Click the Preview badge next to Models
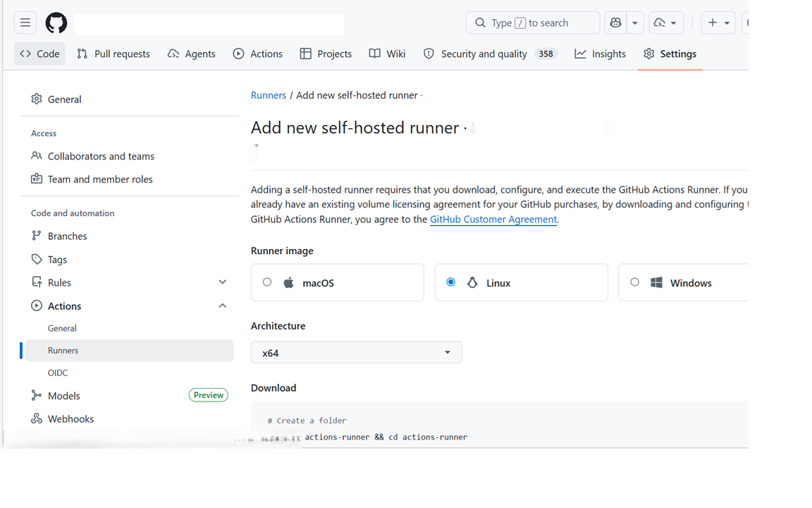Screen dimensions: 812x508 pos(208,395)
